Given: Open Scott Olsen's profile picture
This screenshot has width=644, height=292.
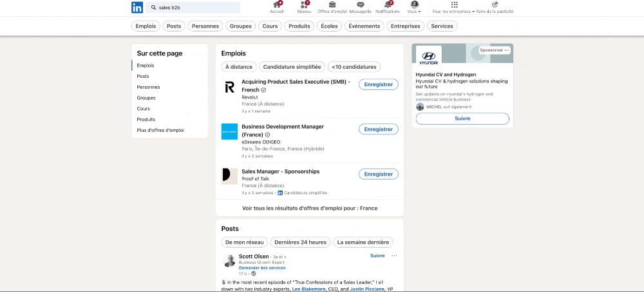Looking at the screenshot, I should click(x=229, y=261).
